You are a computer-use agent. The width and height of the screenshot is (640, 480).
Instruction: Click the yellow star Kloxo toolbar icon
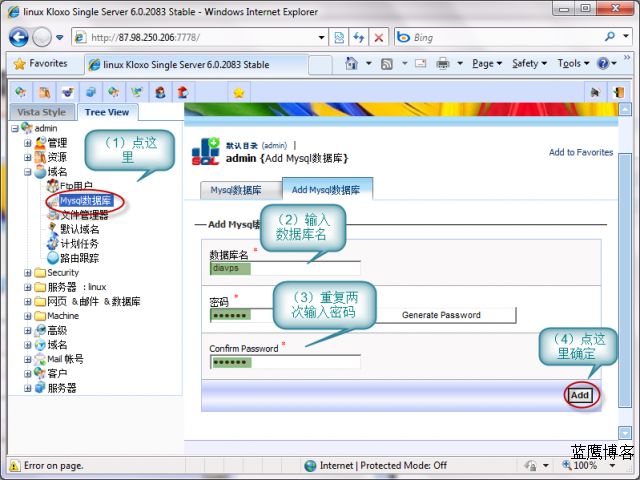coord(239,92)
